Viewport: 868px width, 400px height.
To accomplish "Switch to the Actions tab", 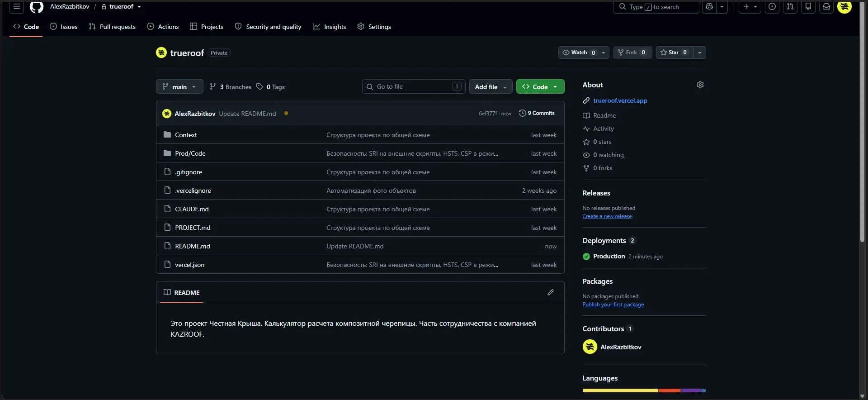I will click(163, 27).
